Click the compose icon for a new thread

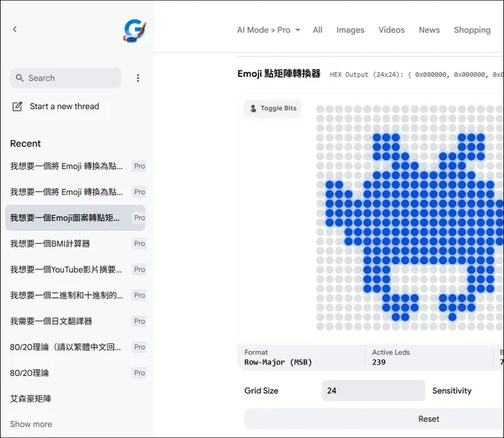click(x=17, y=106)
